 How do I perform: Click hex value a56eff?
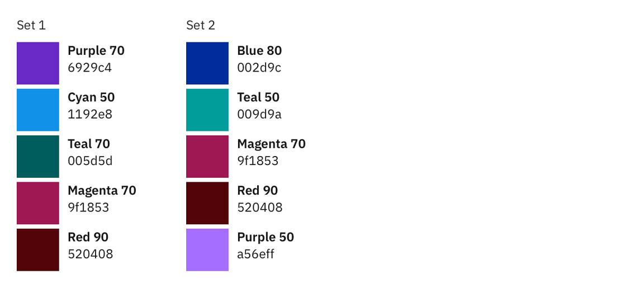[256, 254]
